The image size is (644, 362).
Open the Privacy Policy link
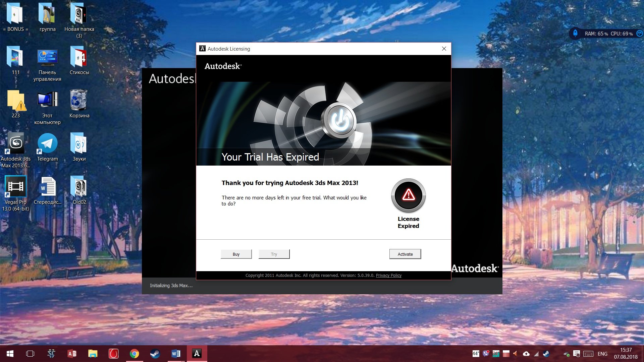click(388, 275)
